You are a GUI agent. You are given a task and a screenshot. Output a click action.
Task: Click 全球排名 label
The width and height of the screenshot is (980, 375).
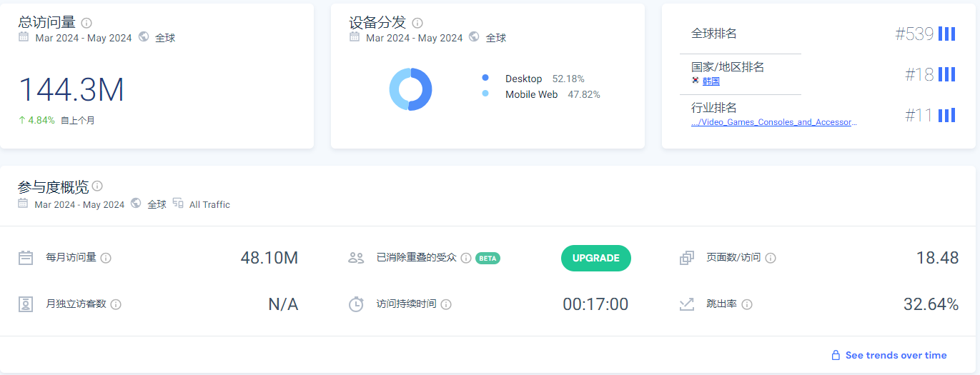point(714,34)
